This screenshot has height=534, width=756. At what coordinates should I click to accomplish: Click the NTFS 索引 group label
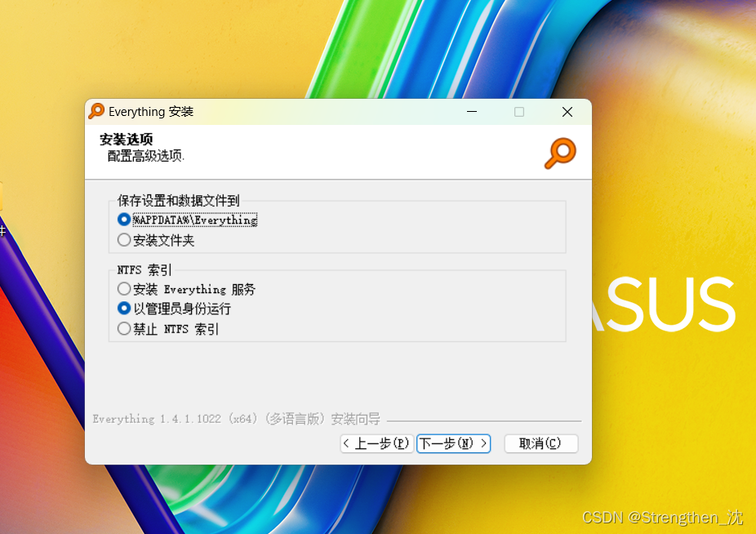point(144,269)
